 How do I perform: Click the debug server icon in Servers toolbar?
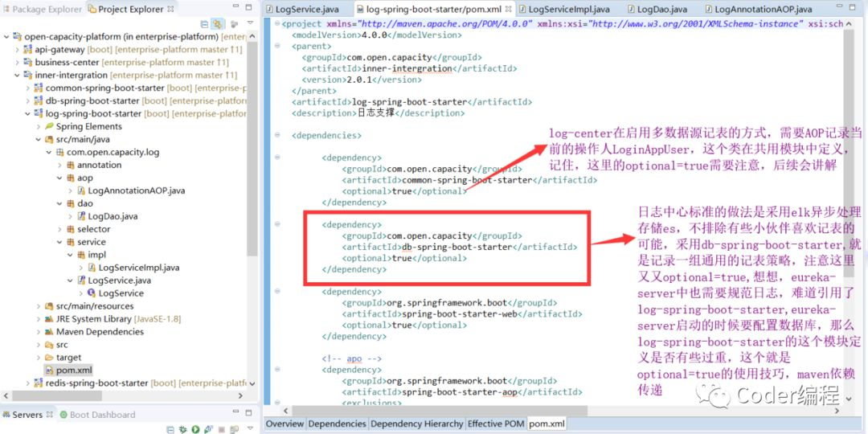(183, 429)
